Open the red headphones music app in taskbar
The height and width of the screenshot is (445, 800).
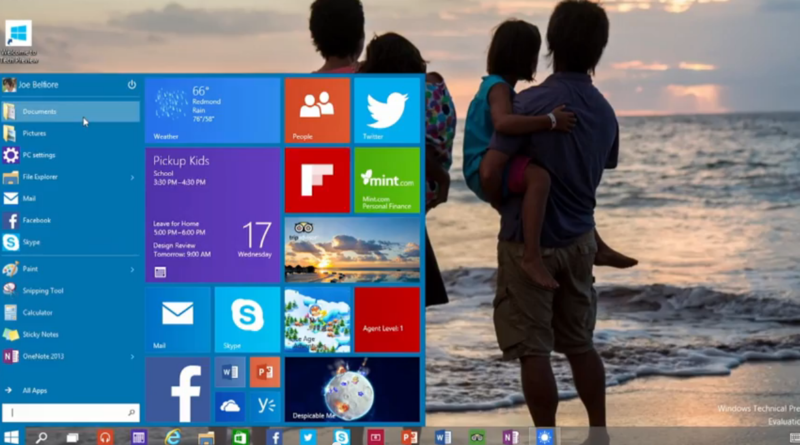(105, 437)
